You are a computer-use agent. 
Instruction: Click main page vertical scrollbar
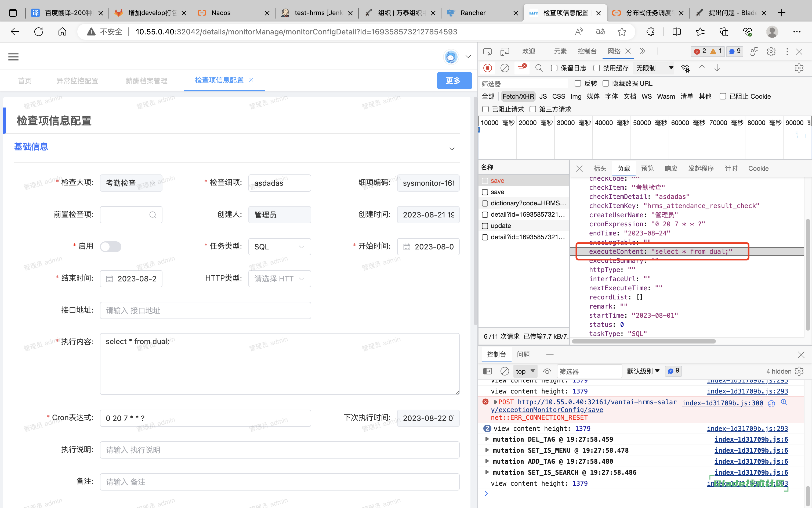coord(475,211)
